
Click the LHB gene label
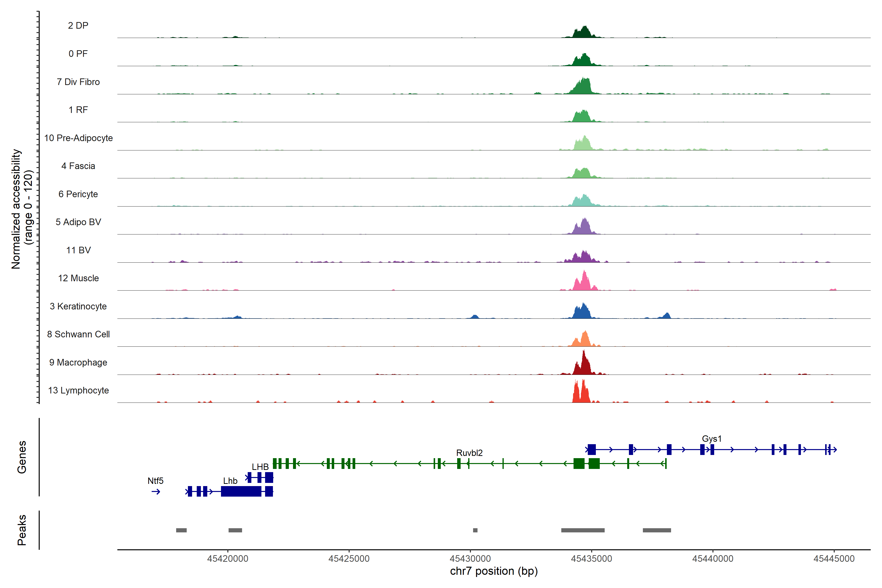(260, 467)
